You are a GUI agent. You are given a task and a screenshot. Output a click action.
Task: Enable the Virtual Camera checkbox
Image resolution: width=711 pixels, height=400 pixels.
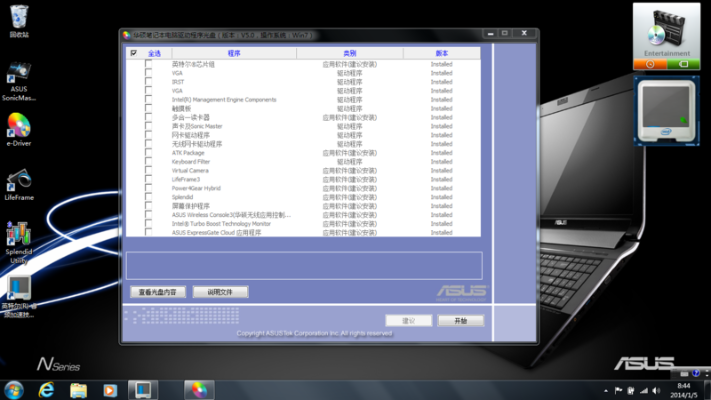click(149, 171)
